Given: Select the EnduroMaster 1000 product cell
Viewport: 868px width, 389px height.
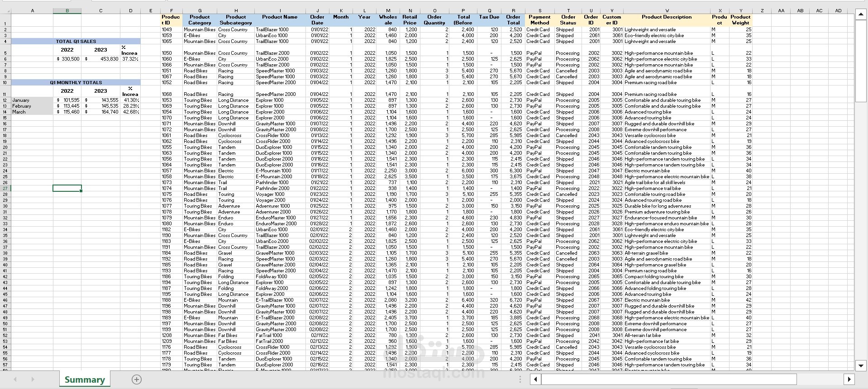Looking at the screenshot, I should pyautogui.click(x=280, y=218).
